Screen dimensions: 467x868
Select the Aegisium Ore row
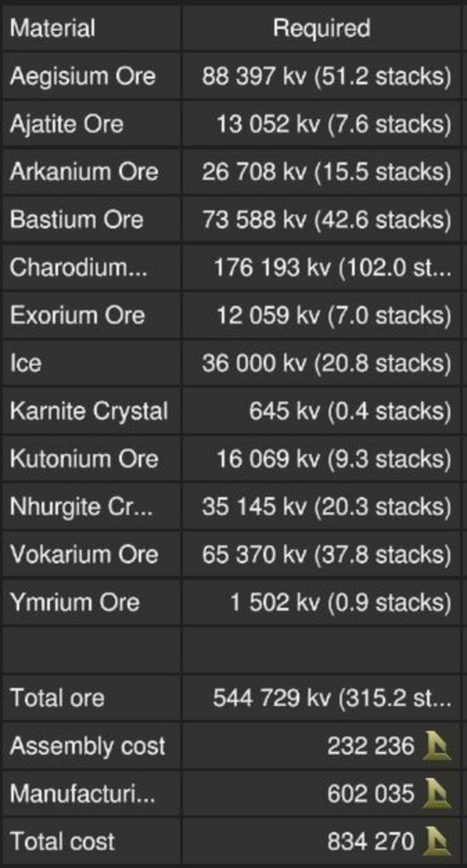click(231, 76)
